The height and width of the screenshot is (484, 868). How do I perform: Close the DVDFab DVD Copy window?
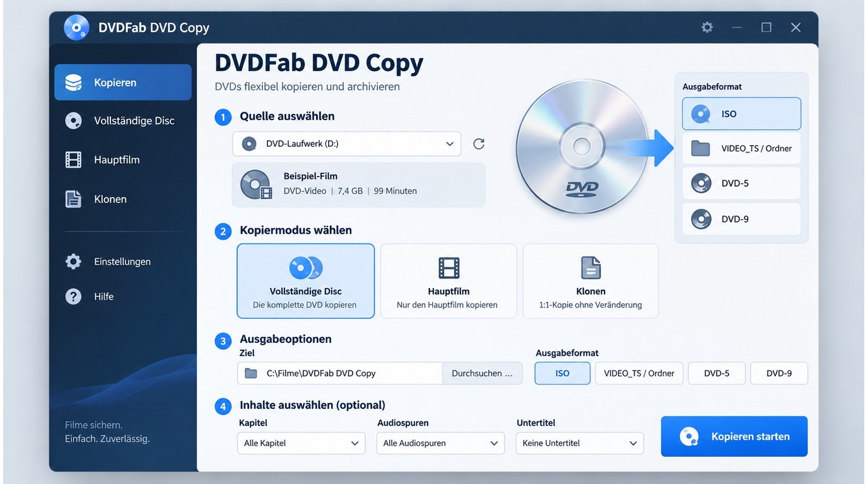pyautogui.click(x=796, y=28)
